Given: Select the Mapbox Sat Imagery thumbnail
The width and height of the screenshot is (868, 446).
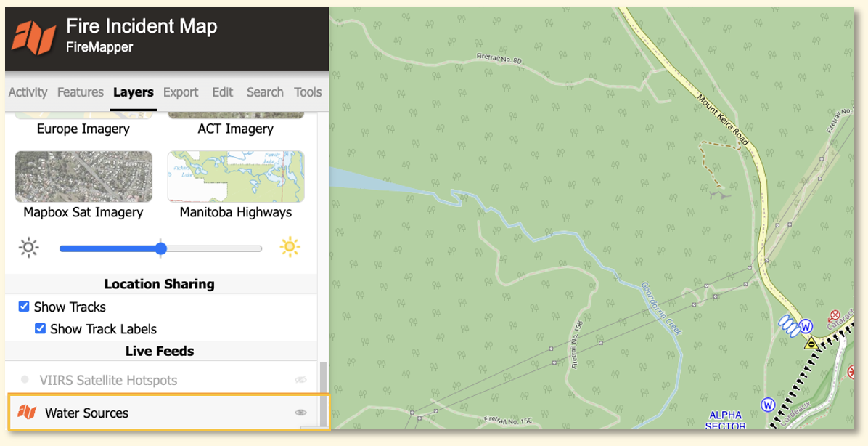Looking at the screenshot, I should point(83,177).
